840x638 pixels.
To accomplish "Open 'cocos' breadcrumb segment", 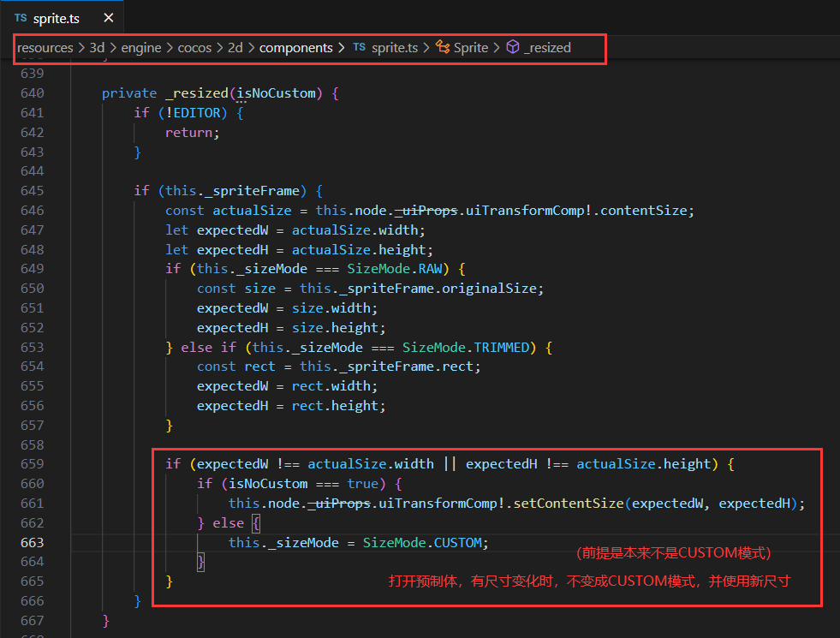I will click(194, 48).
